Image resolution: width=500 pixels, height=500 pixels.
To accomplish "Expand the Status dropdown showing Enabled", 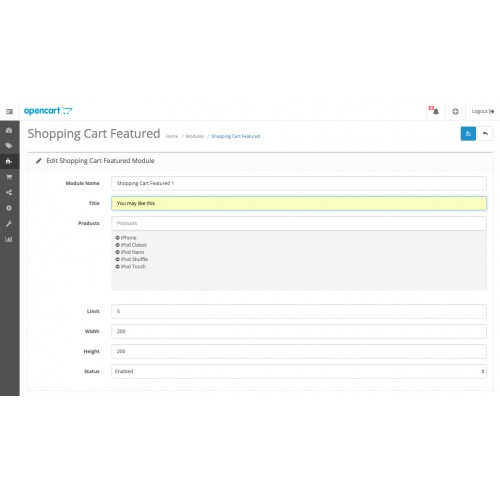I will click(299, 371).
